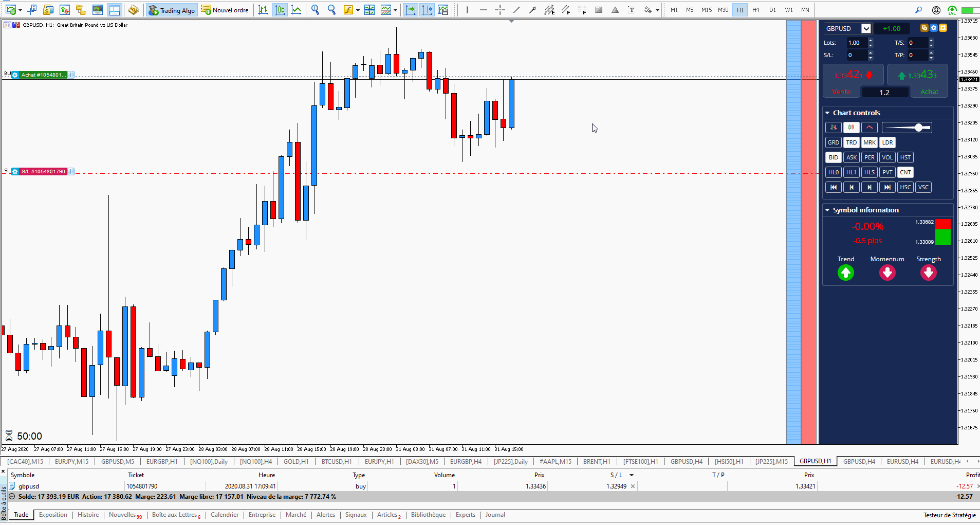This screenshot has height=525, width=980.
Task: Click the Achat buy price button
Action: (x=918, y=81)
